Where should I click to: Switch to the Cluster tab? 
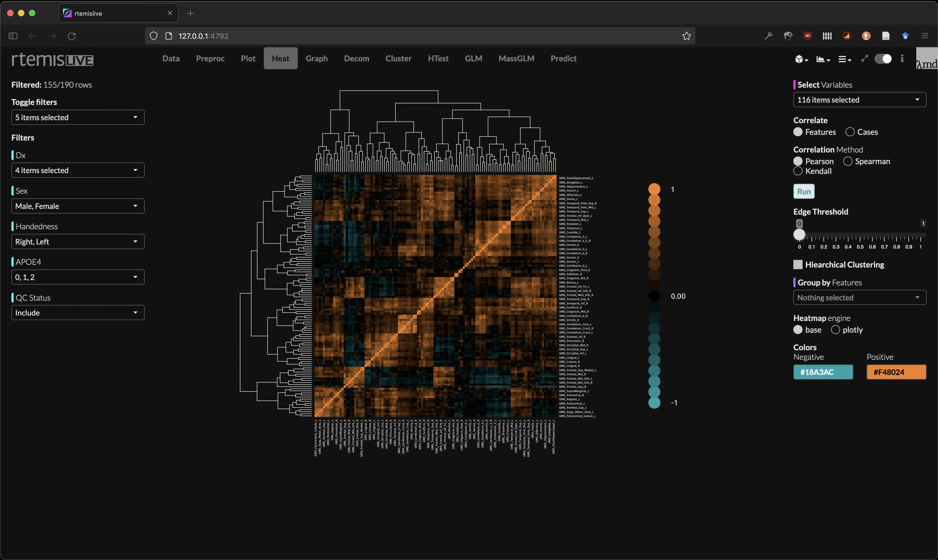point(398,59)
